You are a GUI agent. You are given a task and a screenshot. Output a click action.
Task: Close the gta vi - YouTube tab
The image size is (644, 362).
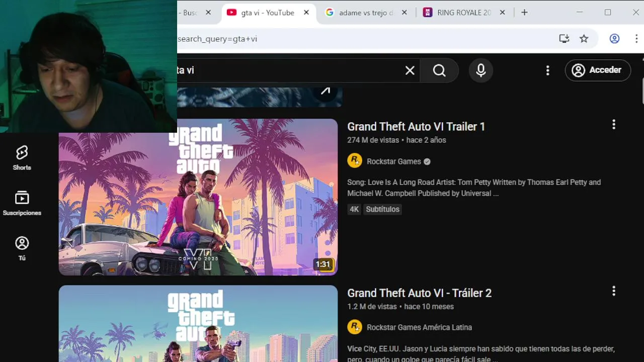click(x=306, y=13)
